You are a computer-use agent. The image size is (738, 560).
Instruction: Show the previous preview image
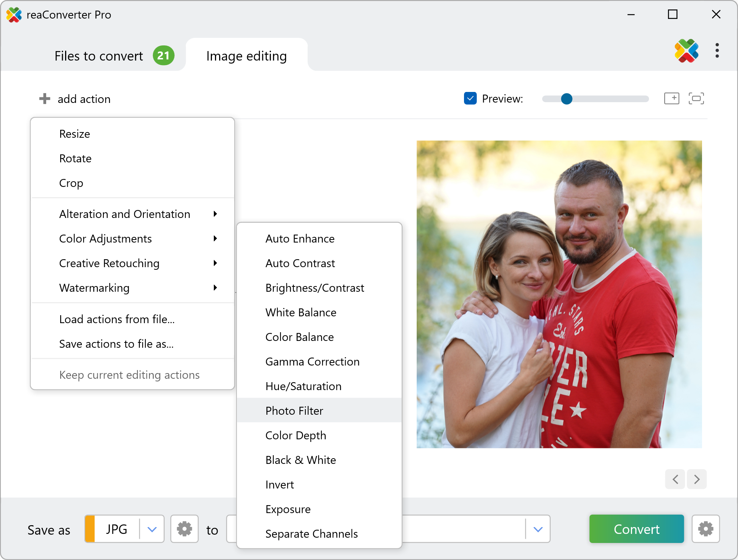(675, 479)
